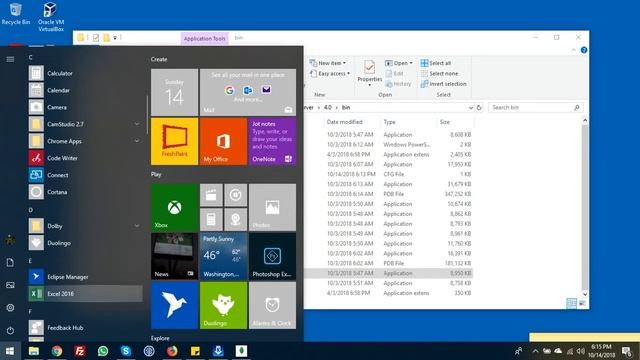
Task: Open the calendar tile showing 14
Action: [174, 92]
